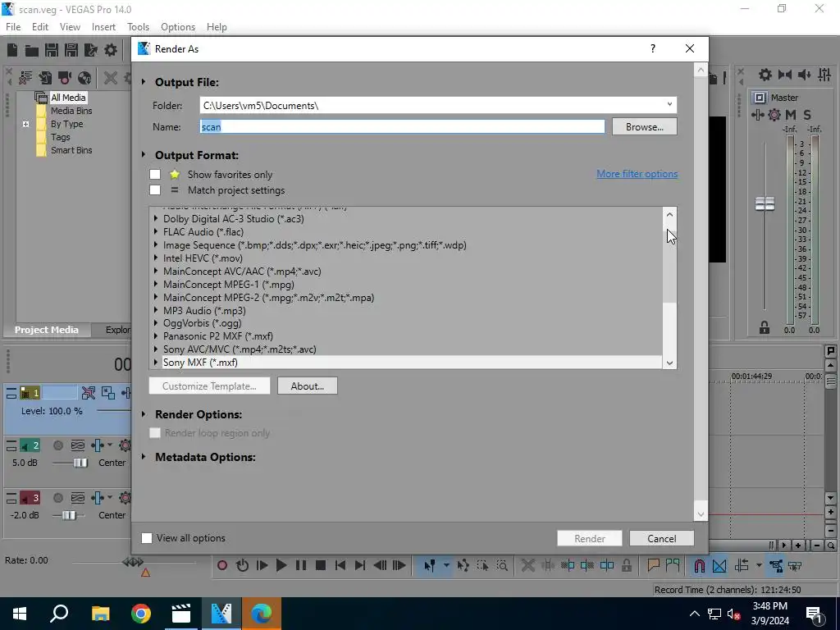The image size is (840, 630).
Task: Click the Open project folder icon in main toolbar
Action: 32,50
